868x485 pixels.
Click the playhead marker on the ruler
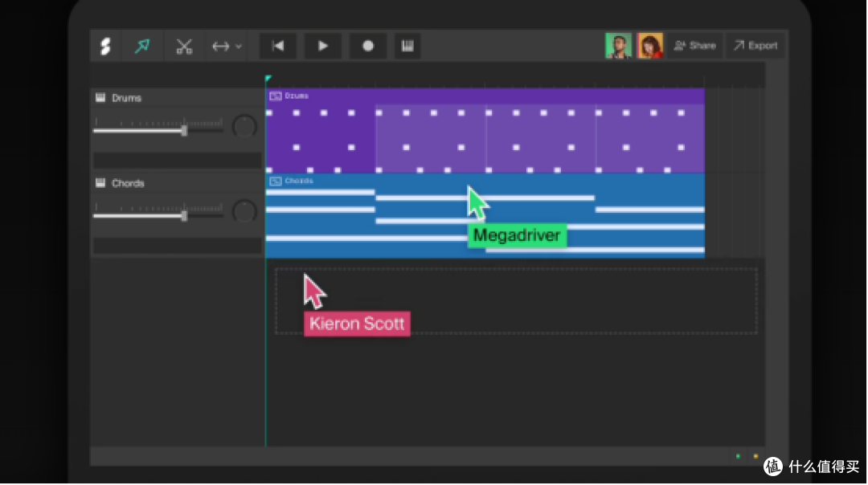click(268, 79)
